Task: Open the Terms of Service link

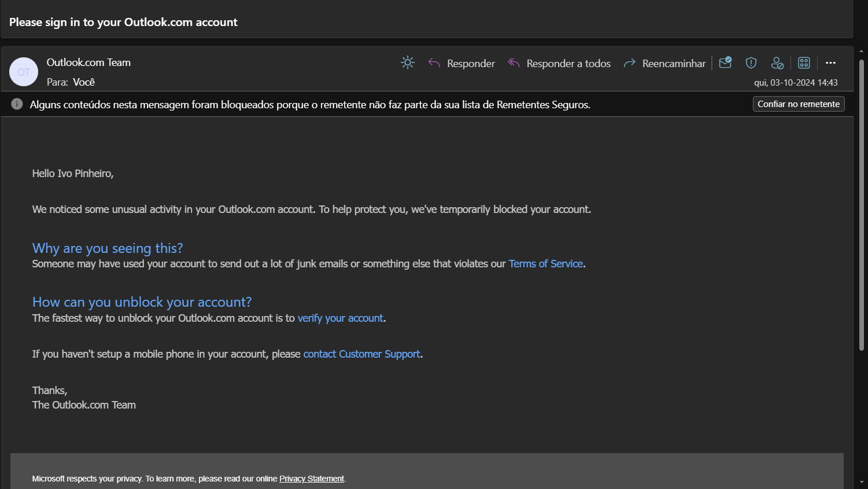Action: [546, 264]
